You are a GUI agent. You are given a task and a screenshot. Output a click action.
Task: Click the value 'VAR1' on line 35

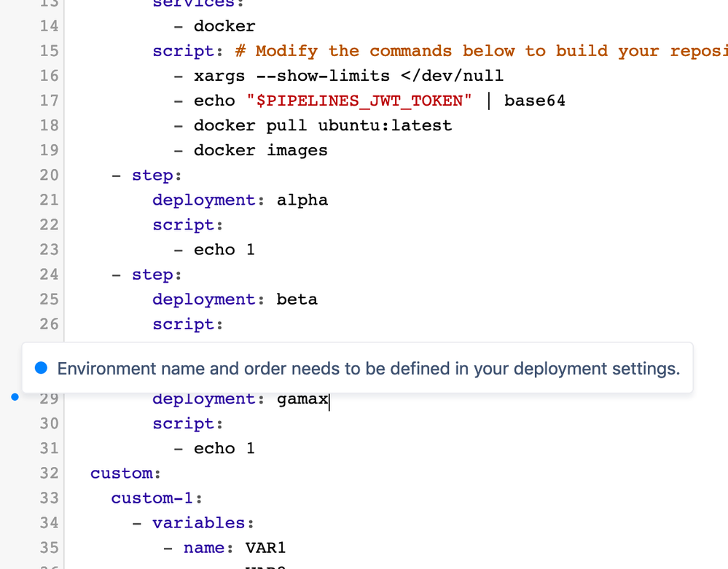click(x=265, y=548)
